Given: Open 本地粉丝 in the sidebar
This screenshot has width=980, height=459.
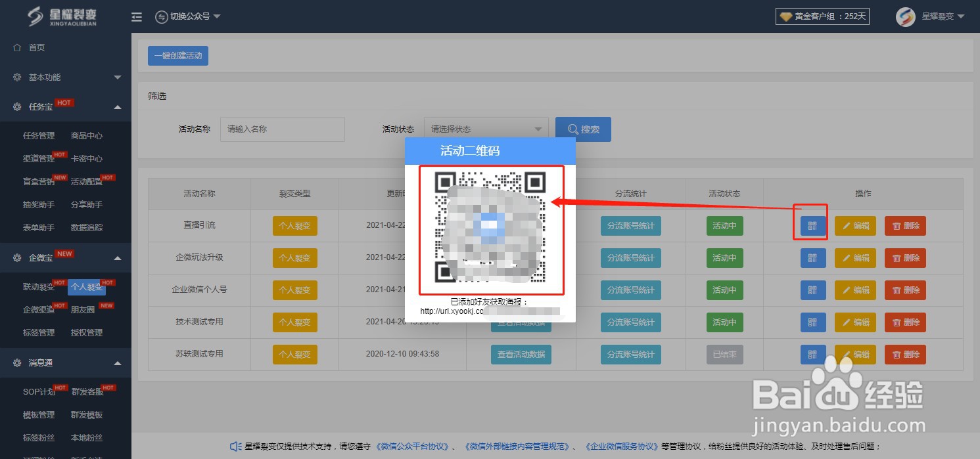Looking at the screenshot, I should coord(87,438).
